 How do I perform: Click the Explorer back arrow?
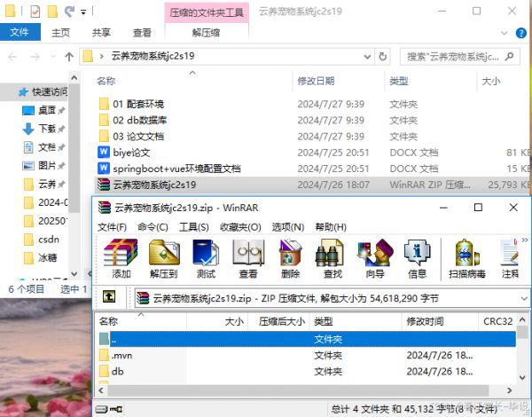(x=12, y=57)
